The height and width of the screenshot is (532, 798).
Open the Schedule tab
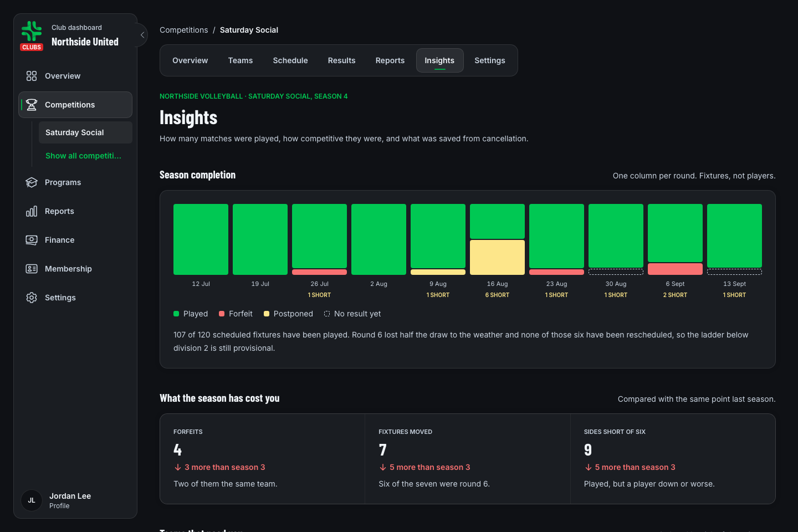[x=290, y=60]
